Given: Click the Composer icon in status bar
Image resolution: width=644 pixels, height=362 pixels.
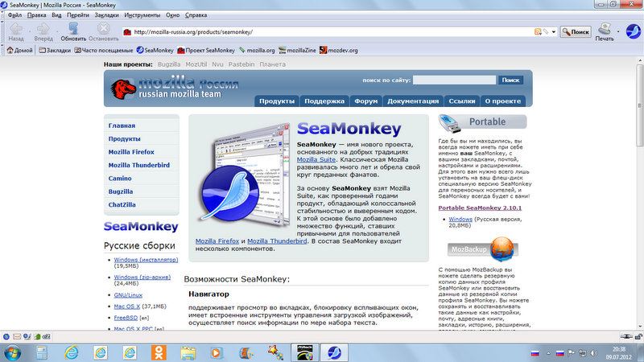Looking at the screenshot, I should (x=27, y=336).
